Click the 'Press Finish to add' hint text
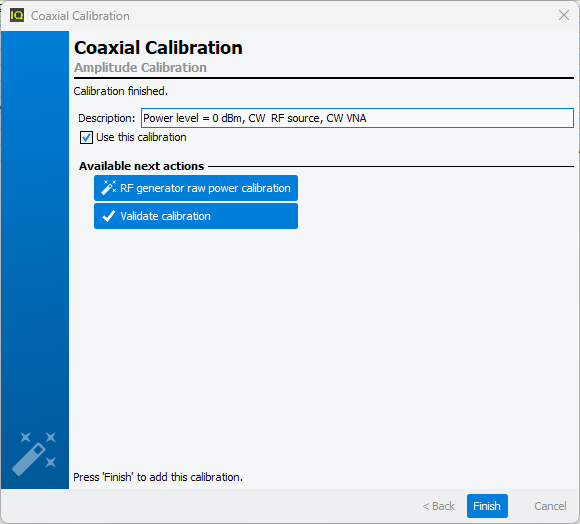580x524 pixels. (158, 477)
